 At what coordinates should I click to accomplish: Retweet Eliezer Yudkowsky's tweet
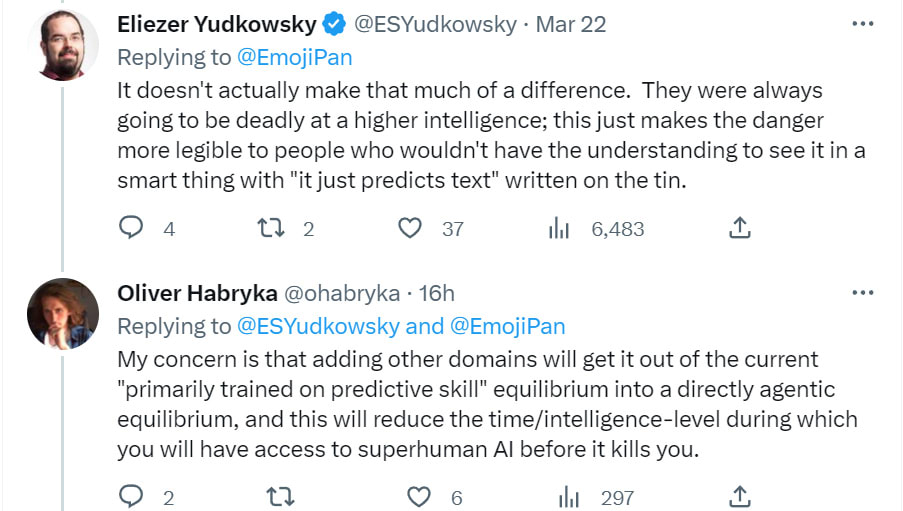pyautogui.click(x=271, y=228)
